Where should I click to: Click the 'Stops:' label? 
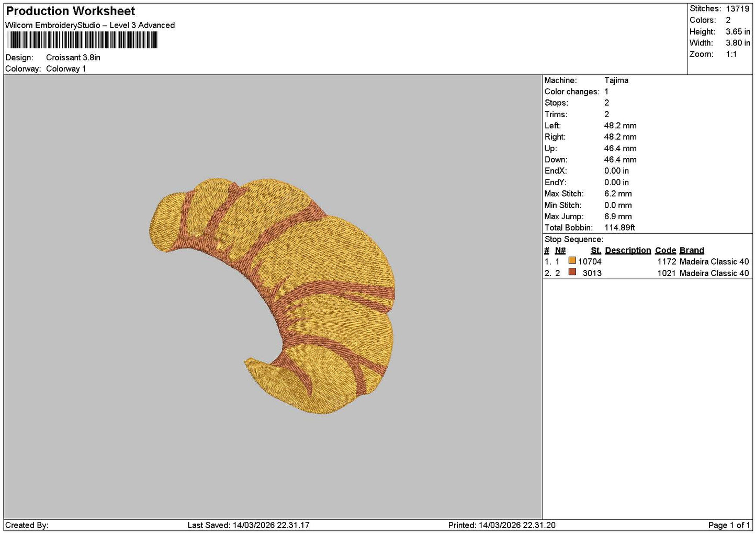click(x=556, y=103)
